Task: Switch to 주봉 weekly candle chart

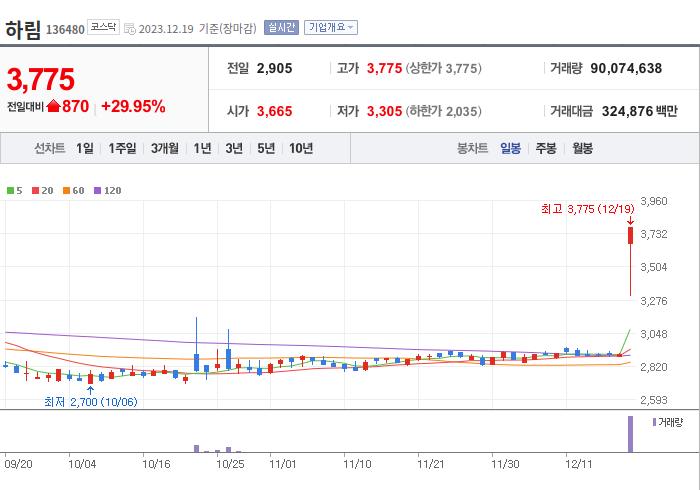Action: click(546, 148)
